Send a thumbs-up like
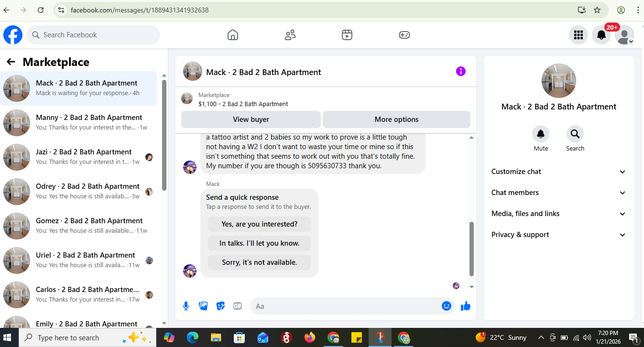The width and height of the screenshot is (644, 347). pyautogui.click(x=466, y=306)
